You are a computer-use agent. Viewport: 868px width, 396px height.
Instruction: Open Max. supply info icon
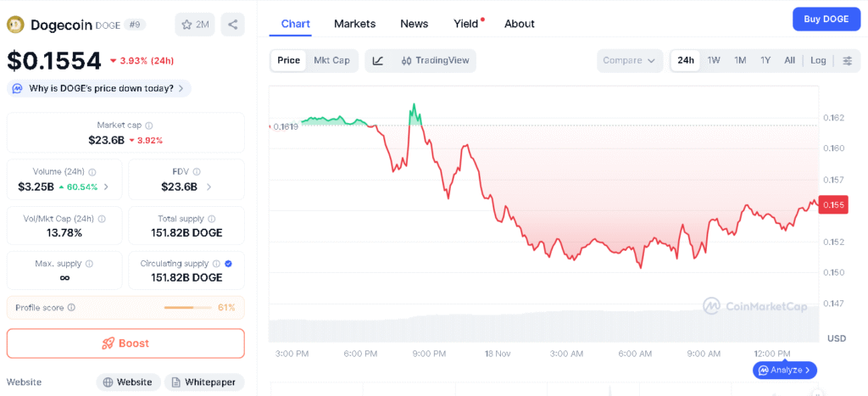click(x=89, y=264)
